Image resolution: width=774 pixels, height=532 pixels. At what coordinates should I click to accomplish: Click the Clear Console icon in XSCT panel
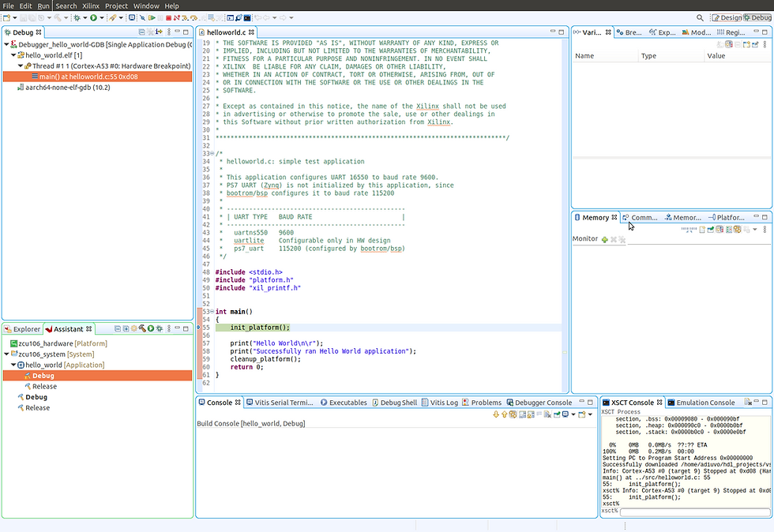tap(748, 403)
